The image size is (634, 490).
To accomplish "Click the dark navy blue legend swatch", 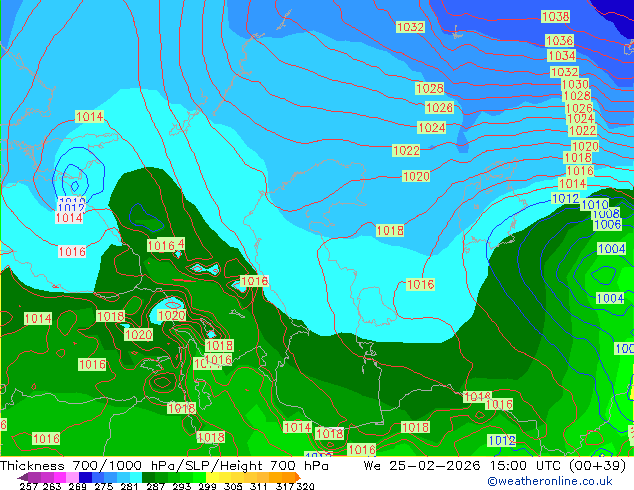I will [85, 477].
